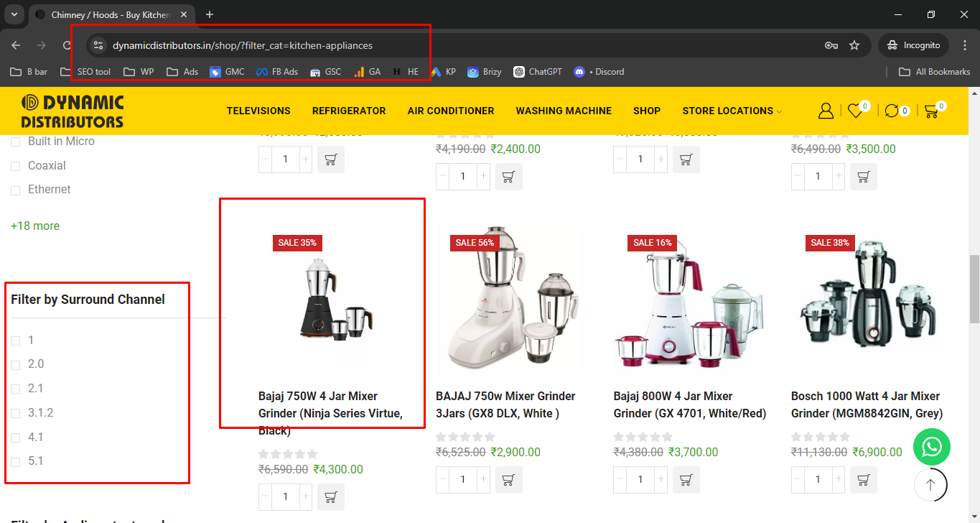Open the ChatGPT bookmark
This screenshot has width=980, height=523.
click(x=538, y=72)
